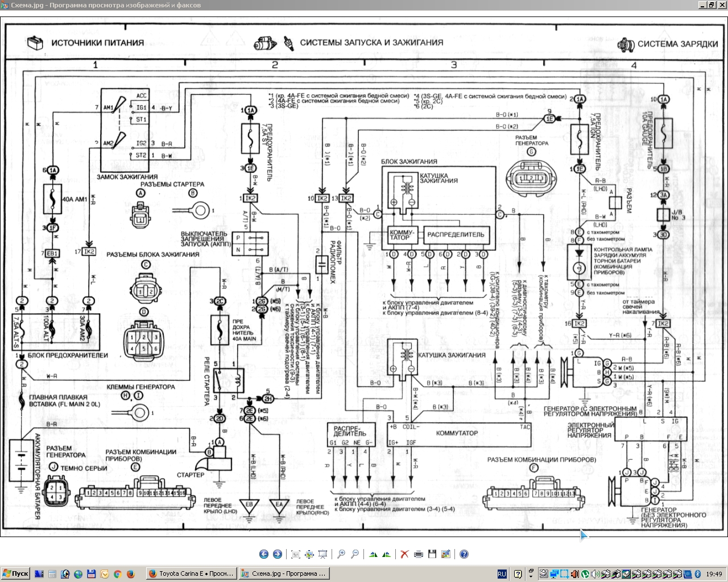This screenshot has width=728, height=582.
Task: Zoom in on the diagram
Action: [341, 554]
